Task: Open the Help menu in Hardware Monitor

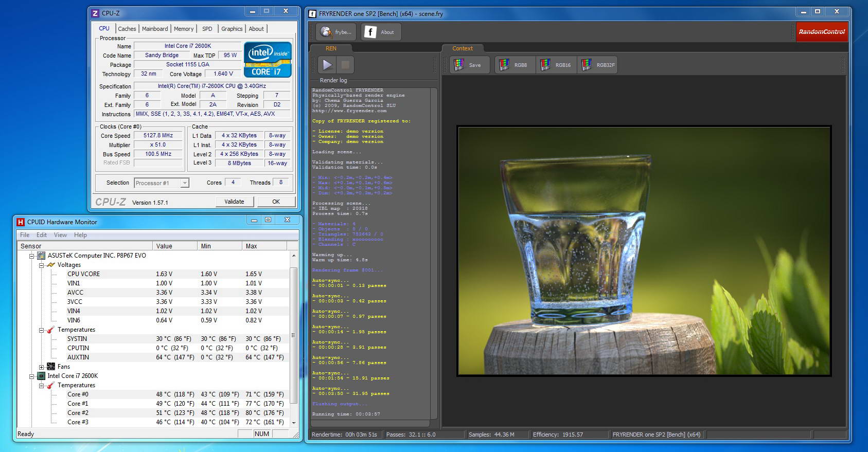Action: pyautogui.click(x=80, y=235)
